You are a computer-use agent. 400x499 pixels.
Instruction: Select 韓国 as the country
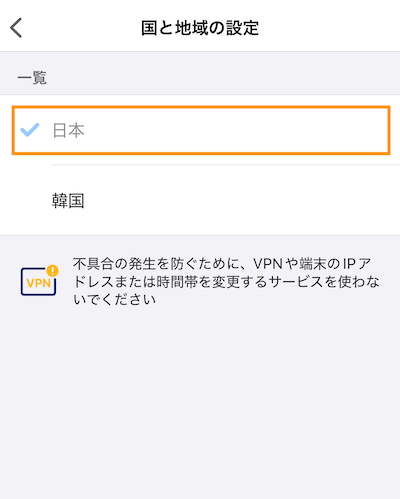(200, 201)
